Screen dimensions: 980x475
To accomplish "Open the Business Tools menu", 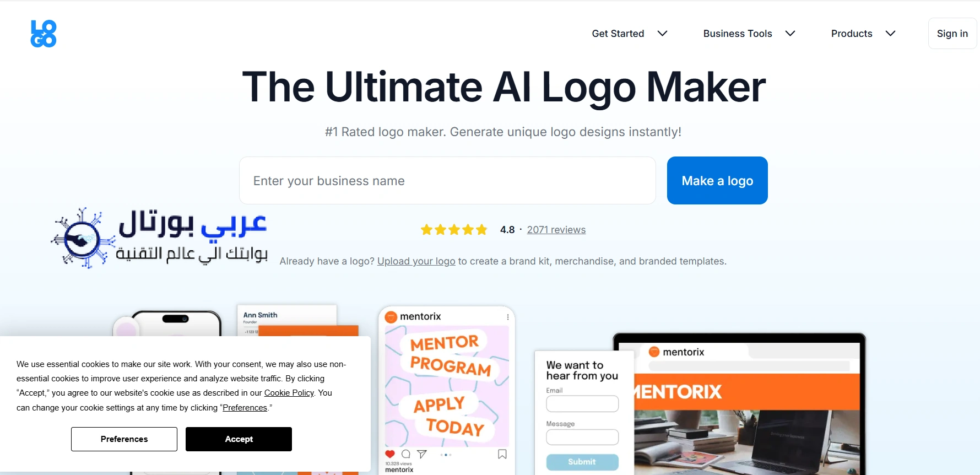I will coord(738,34).
